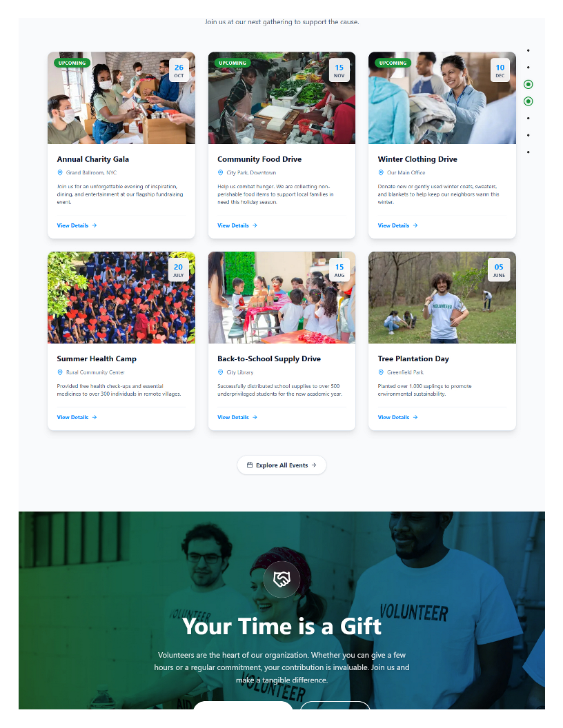
Task: Select the topmost page navigation dot
Action: (x=529, y=50)
